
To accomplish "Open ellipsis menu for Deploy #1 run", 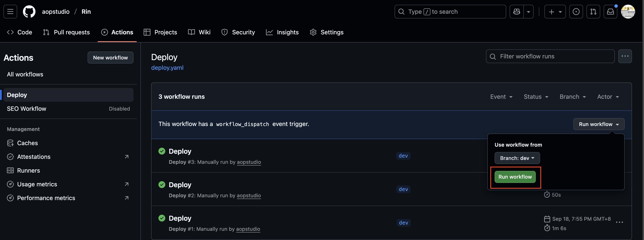I will coord(619,222).
